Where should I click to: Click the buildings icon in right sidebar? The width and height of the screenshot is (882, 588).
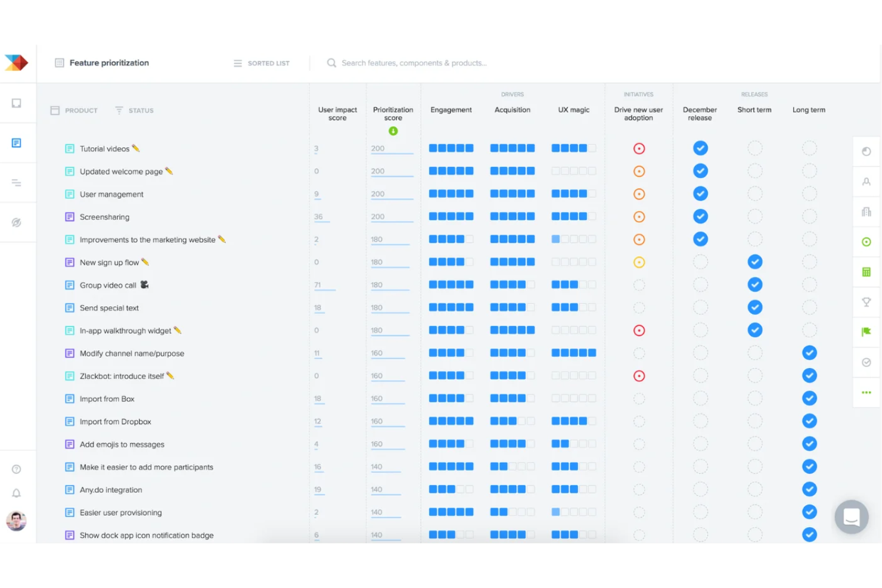point(867,212)
